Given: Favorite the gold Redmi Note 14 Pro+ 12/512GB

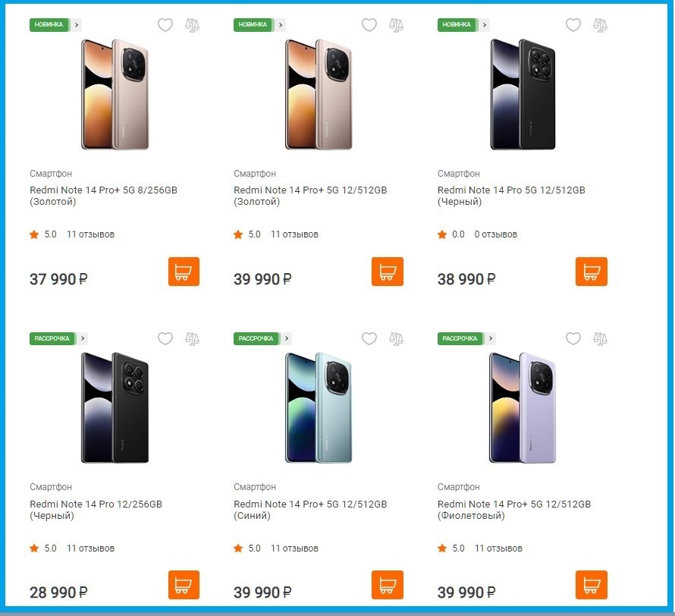Looking at the screenshot, I should (x=369, y=25).
